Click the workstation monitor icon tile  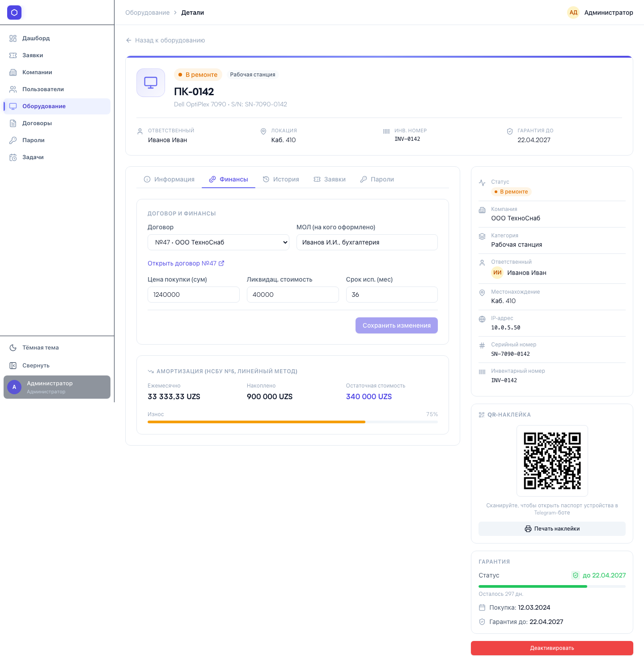[151, 83]
